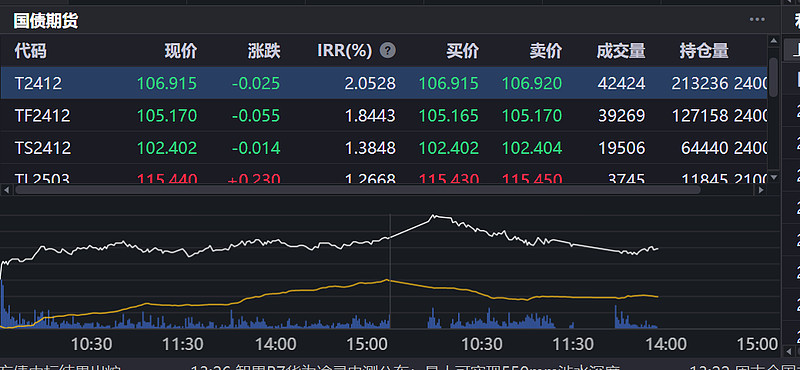Show the IRR(%) help tooltip icon

(x=388, y=51)
